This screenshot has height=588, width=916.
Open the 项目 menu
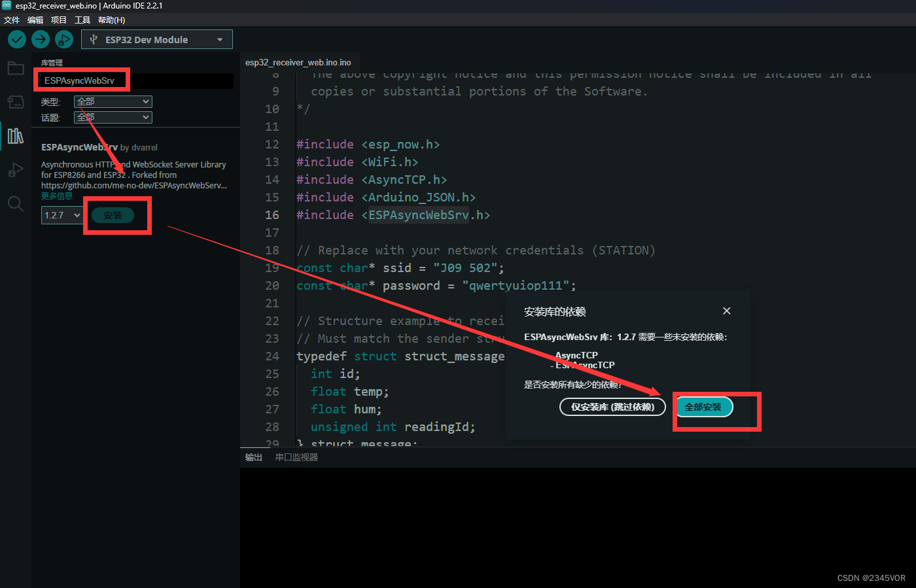(x=59, y=20)
